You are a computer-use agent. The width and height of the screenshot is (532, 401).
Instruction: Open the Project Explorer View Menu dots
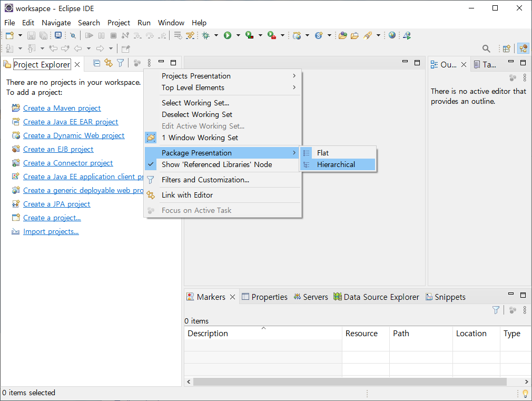(x=149, y=63)
